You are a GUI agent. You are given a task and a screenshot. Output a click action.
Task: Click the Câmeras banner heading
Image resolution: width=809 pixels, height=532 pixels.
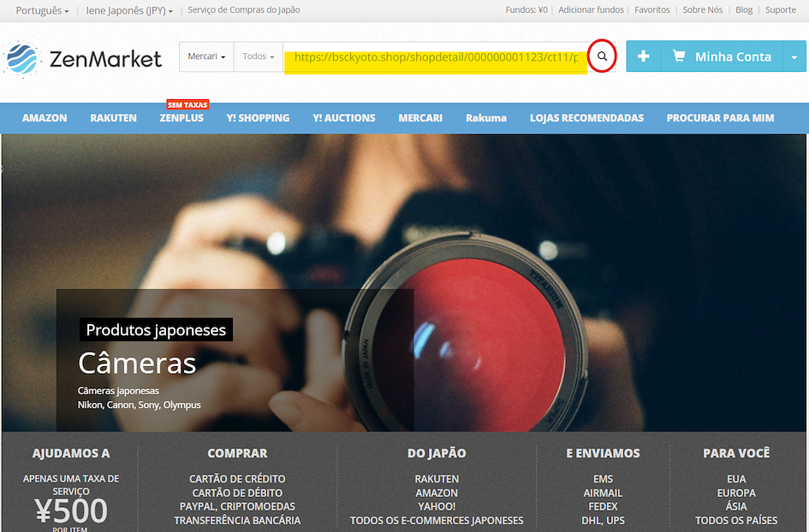[137, 363]
